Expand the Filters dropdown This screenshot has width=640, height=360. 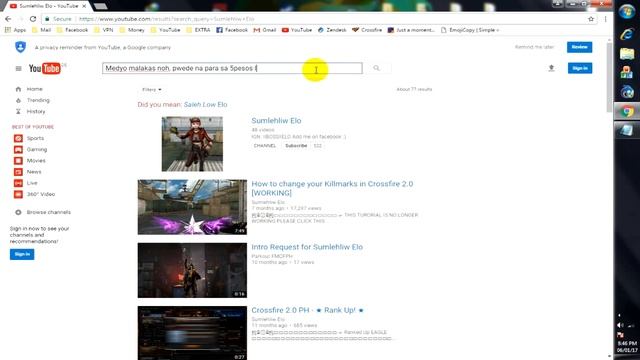151,89
